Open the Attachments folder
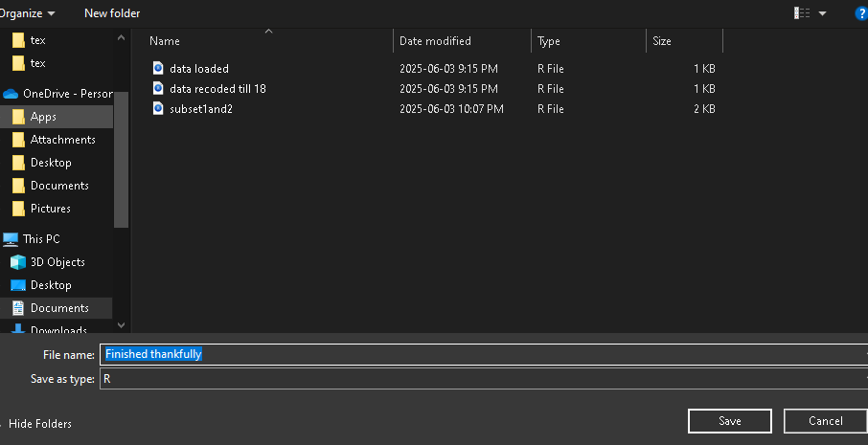 pos(62,140)
